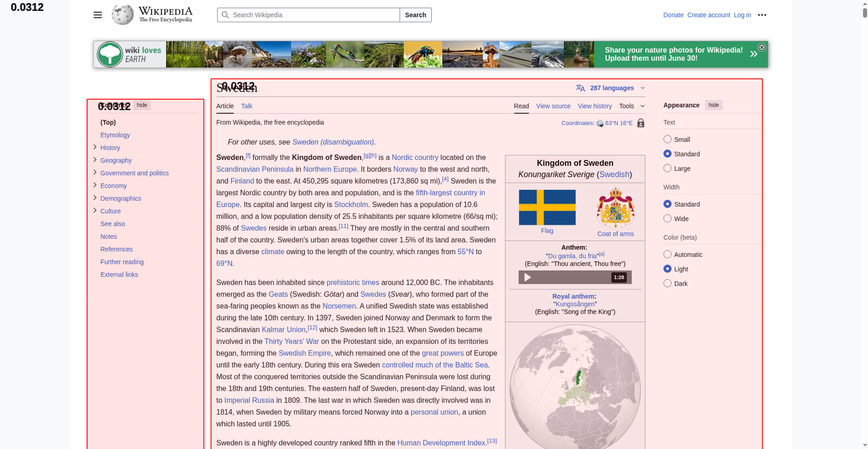Click the Wiki Loves Earth tree logo
This screenshot has width=868, height=449.
click(110, 54)
